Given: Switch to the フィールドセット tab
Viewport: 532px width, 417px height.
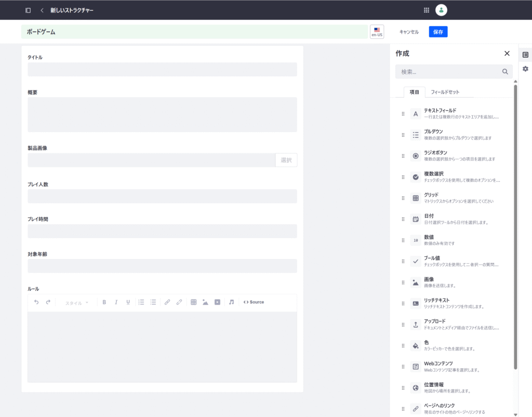Looking at the screenshot, I should 445,92.
